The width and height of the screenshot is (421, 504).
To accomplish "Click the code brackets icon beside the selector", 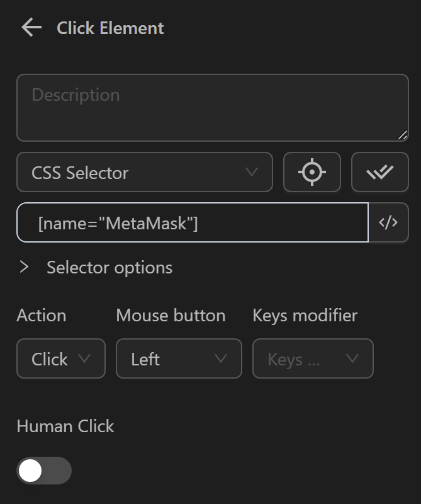I will point(388,222).
